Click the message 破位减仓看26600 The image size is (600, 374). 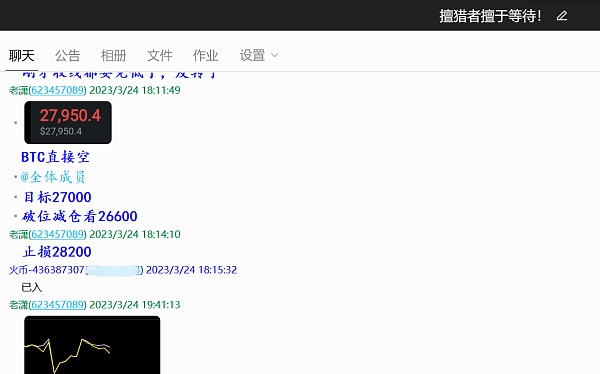(x=80, y=216)
